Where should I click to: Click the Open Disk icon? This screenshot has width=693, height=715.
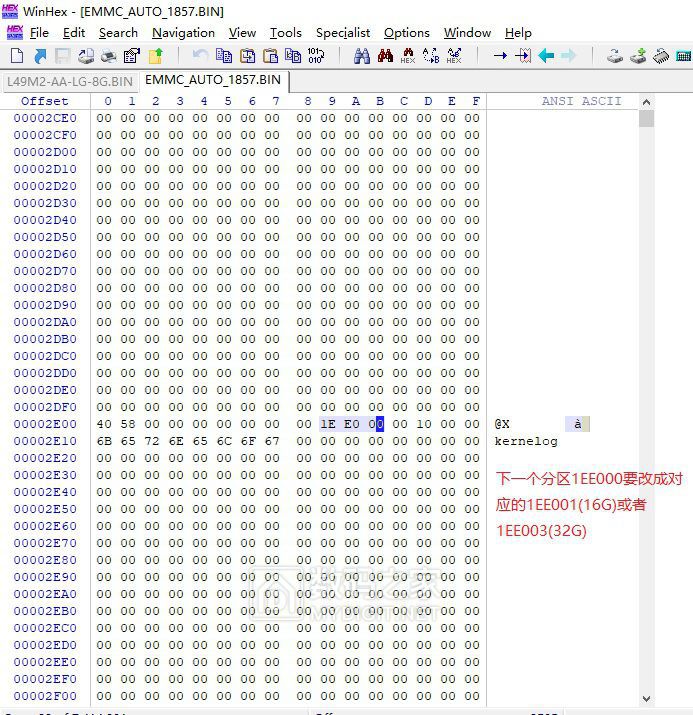point(615,56)
